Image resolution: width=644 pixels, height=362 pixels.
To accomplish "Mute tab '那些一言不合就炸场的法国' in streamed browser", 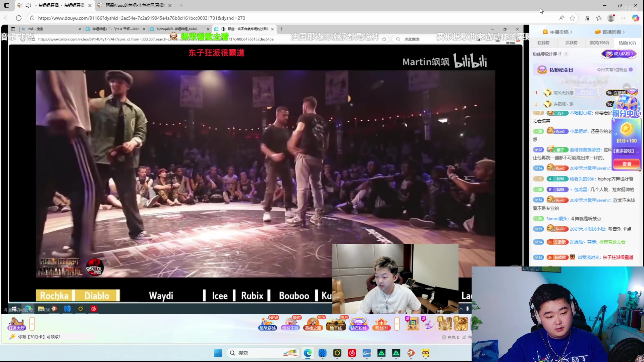I will click(223, 29).
